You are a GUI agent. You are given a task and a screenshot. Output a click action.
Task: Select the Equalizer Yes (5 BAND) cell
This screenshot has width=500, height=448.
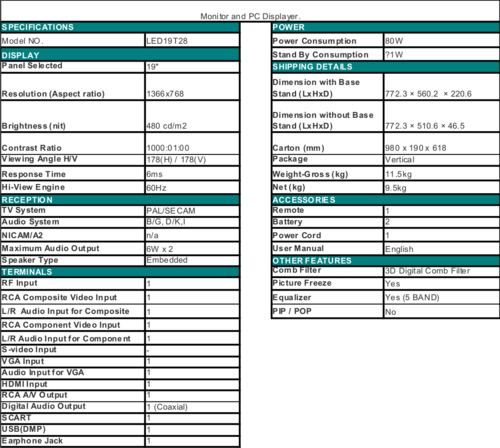442,297
